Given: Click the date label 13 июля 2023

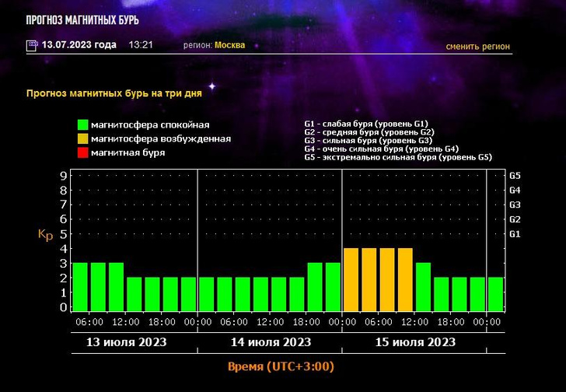Looking at the screenshot, I should (126, 342).
